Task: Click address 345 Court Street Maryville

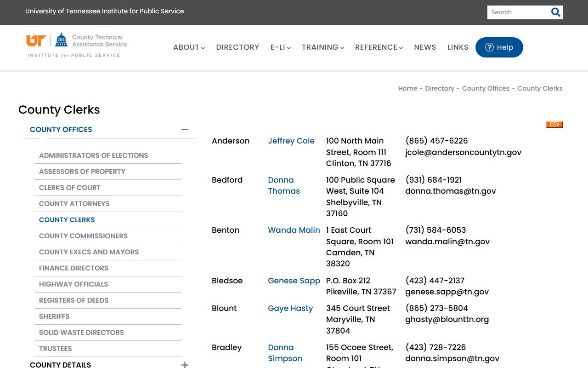Action: coord(358,319)
